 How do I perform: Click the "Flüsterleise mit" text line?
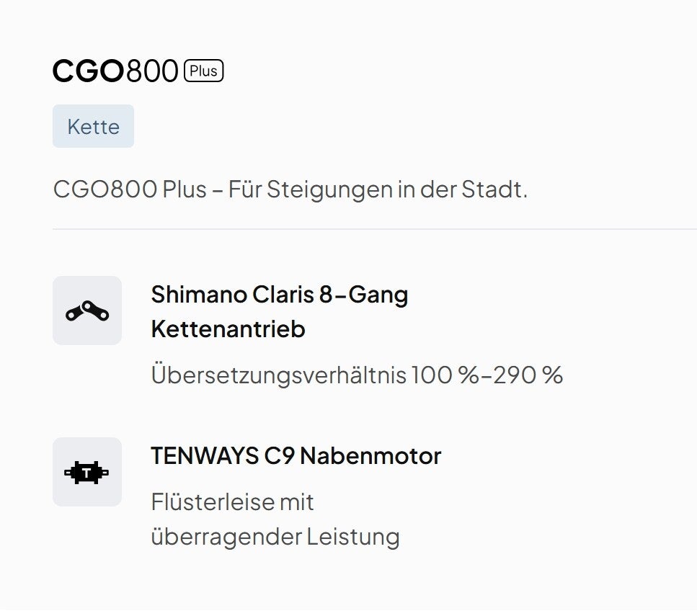(x=232, y=501)
